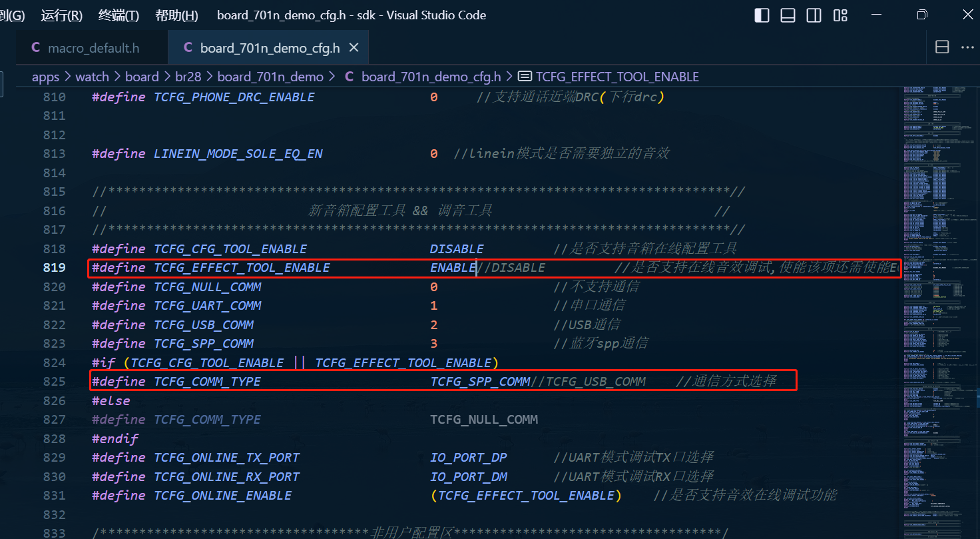Click the watch breadcrumb segment

coord(92,77)
